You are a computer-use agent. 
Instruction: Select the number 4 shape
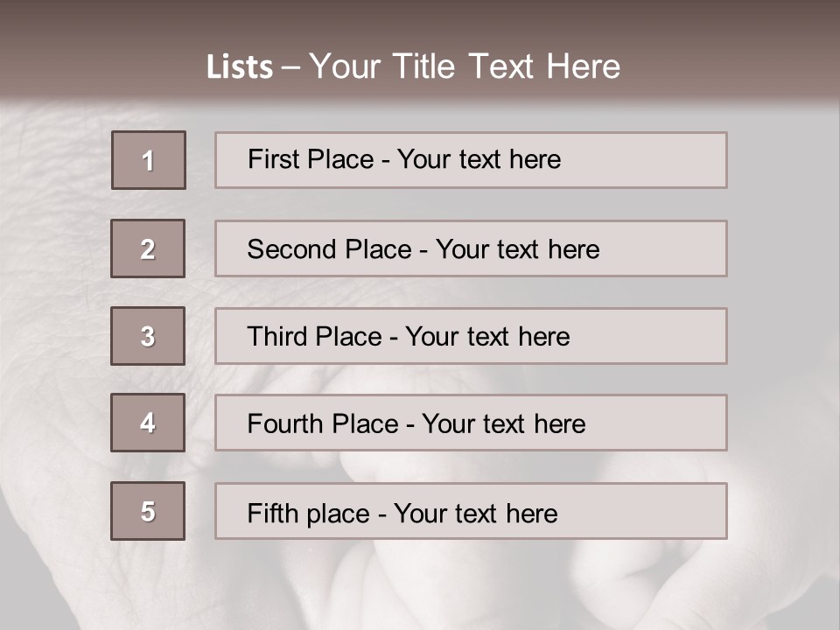pyautogui.click(x=148, y=423)
